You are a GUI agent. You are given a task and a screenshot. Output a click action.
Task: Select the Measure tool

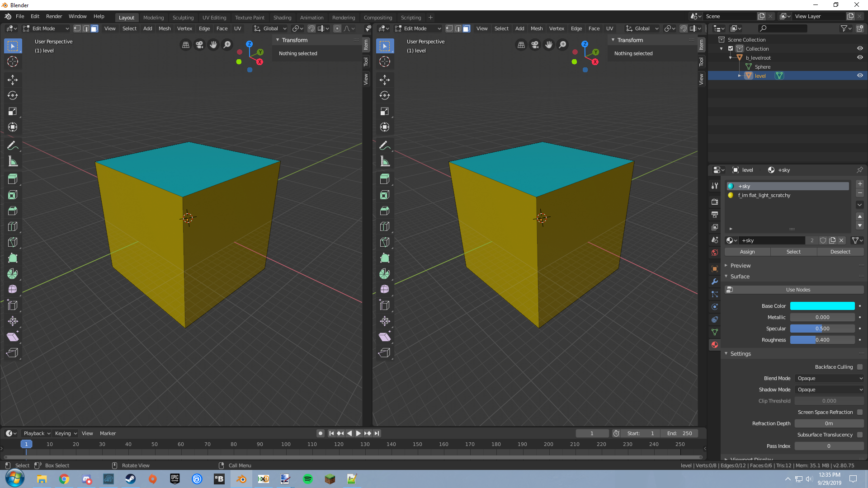(13, 161)
